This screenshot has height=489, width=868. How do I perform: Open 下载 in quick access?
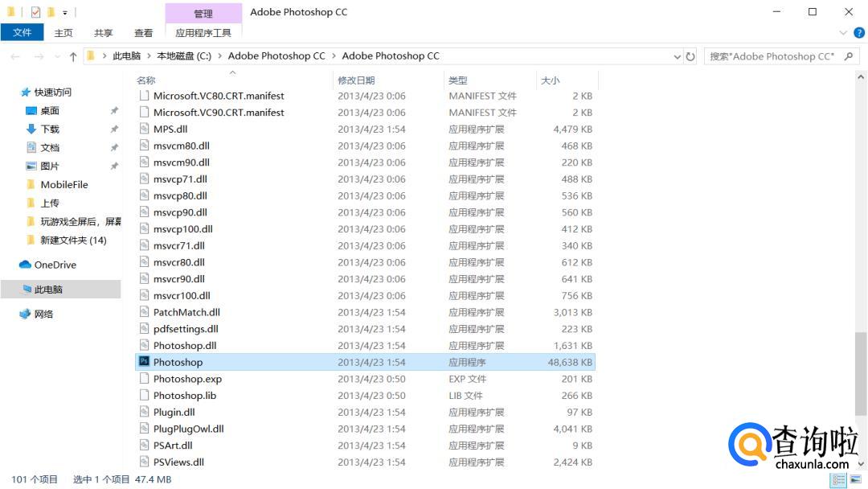point(49,129)
